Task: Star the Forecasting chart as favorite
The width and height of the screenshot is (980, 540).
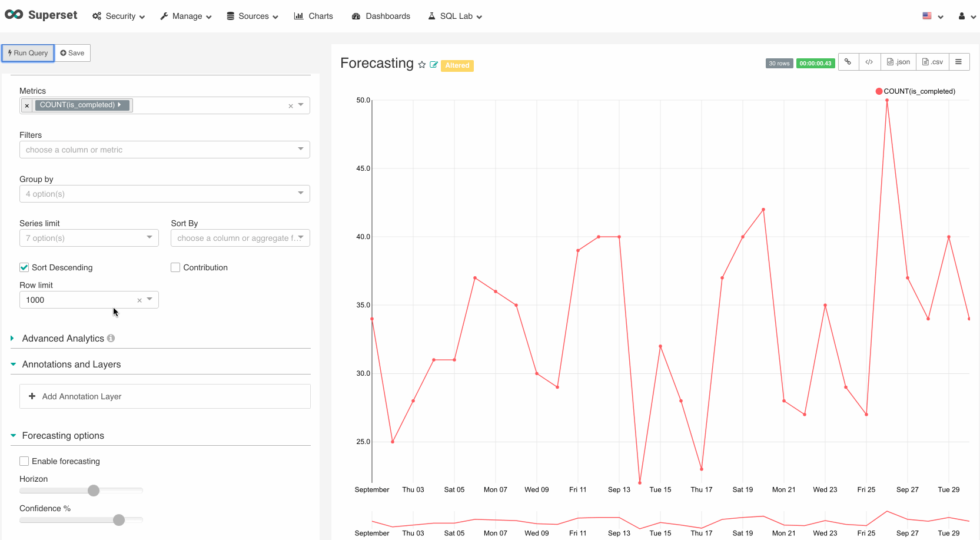Action: click(422, 65)
